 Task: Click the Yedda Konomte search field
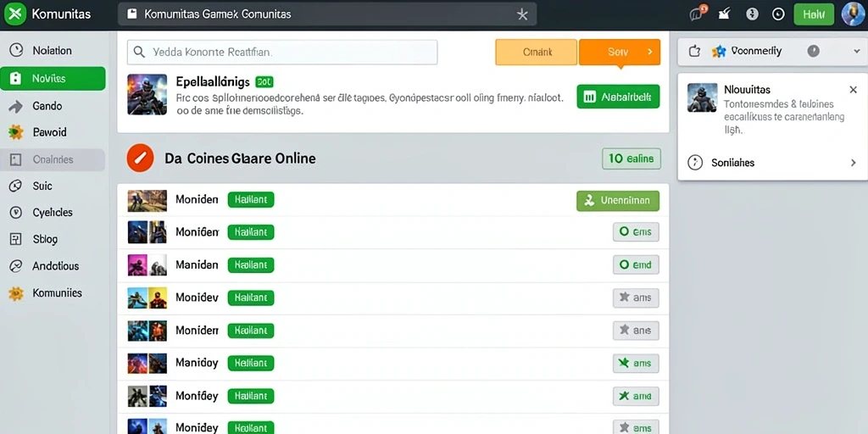(282, 52)
